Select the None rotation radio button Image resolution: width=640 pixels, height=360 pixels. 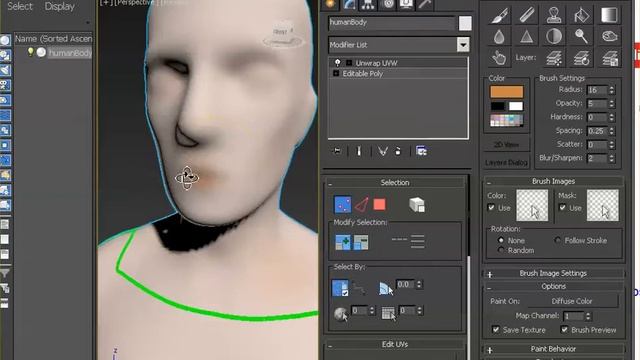pos(501,240)
